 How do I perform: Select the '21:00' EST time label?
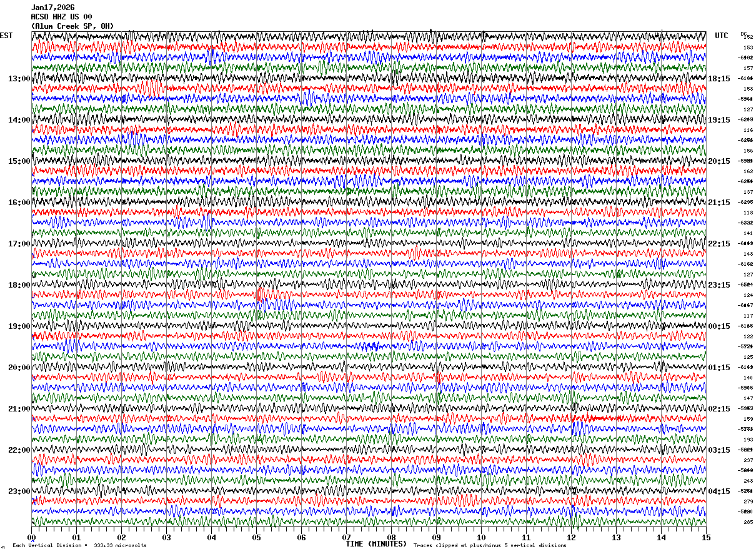(x=19, y=409)
